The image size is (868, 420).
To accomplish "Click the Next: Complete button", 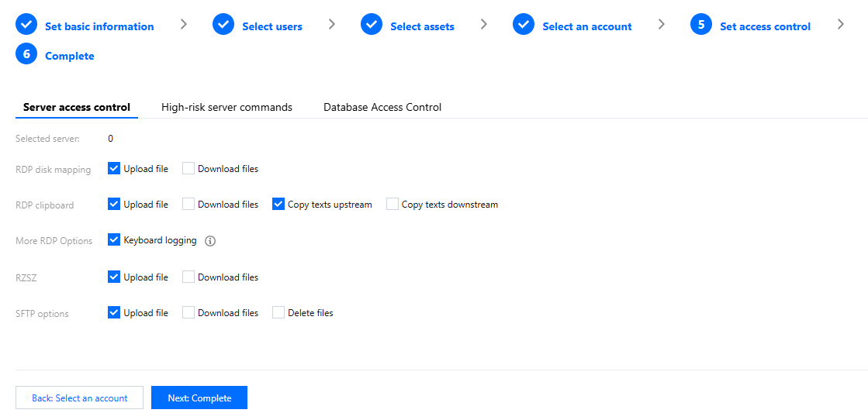I will click(x=199, y=398).
